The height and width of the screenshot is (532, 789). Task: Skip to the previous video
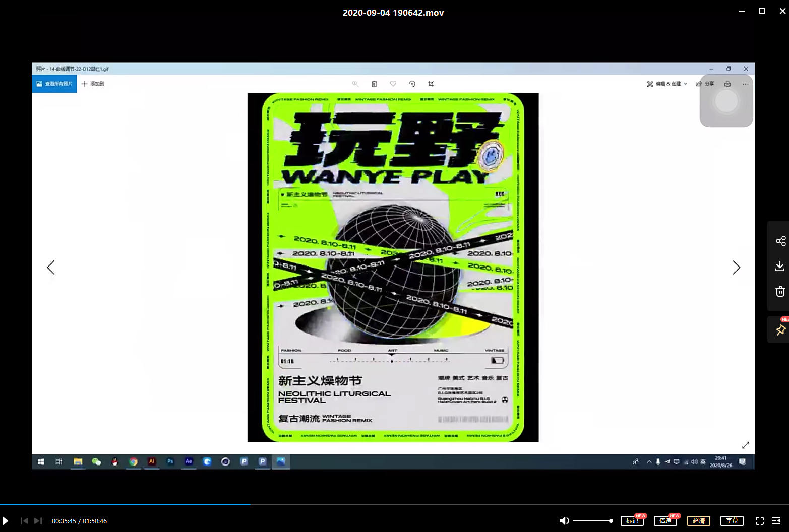tap(24, 521)
